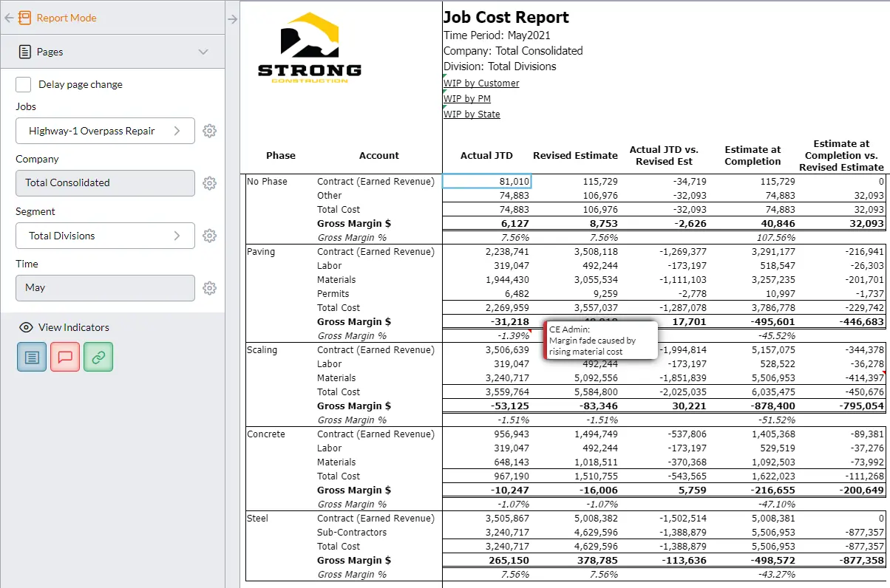Select Paving Gross Margin % cell -1.39%

coord(486,336)
